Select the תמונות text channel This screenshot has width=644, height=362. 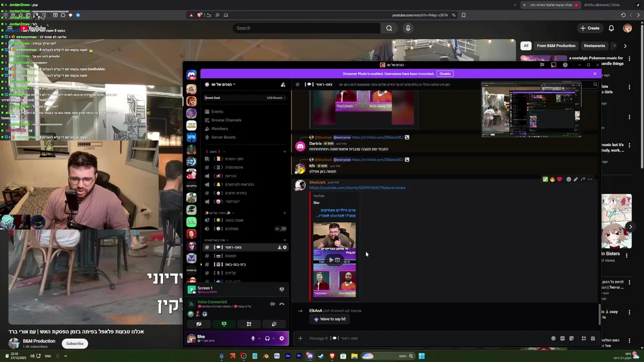tap(245, 256)
